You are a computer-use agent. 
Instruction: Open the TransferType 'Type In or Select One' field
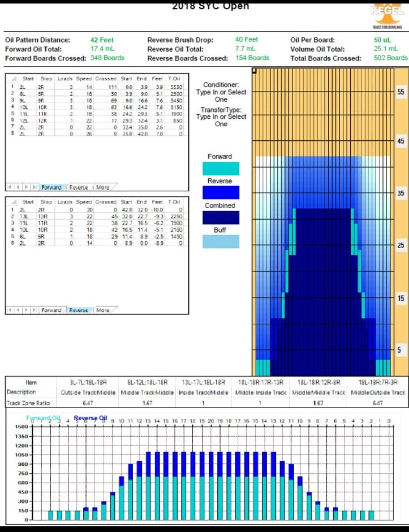221,120
